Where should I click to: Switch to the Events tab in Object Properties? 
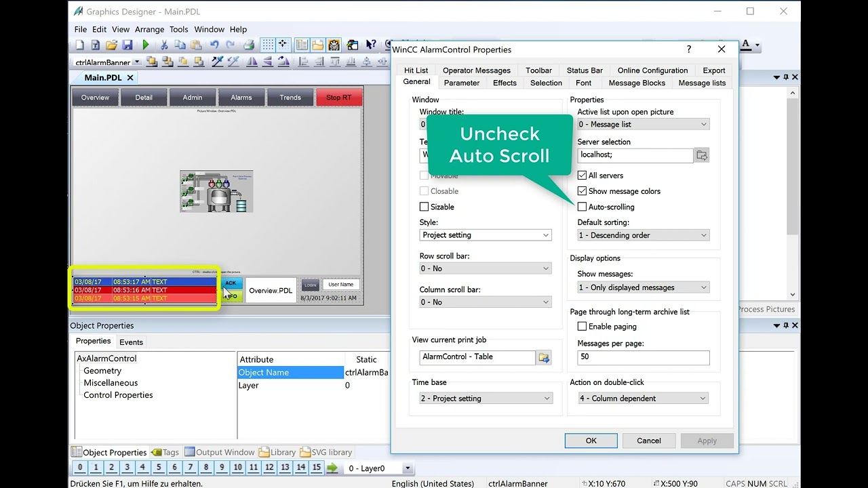point(131,342)
